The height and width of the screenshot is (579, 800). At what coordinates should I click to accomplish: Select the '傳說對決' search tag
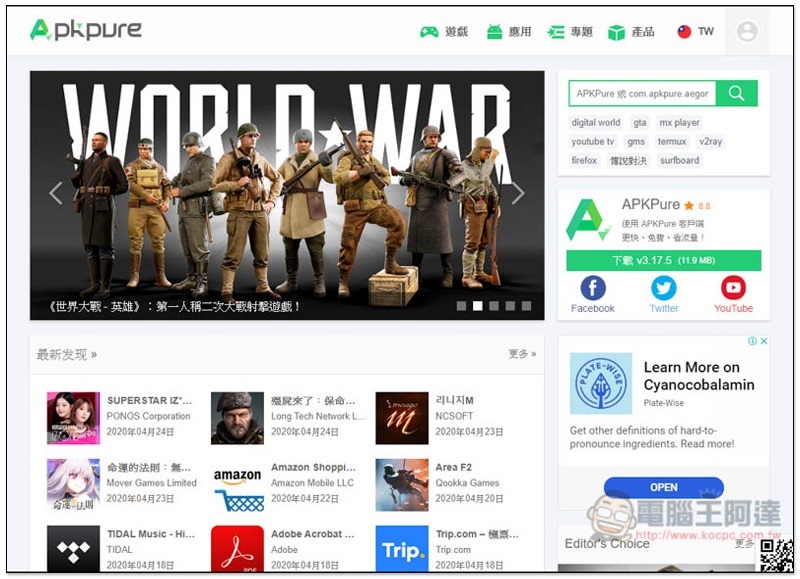[629, 160]
